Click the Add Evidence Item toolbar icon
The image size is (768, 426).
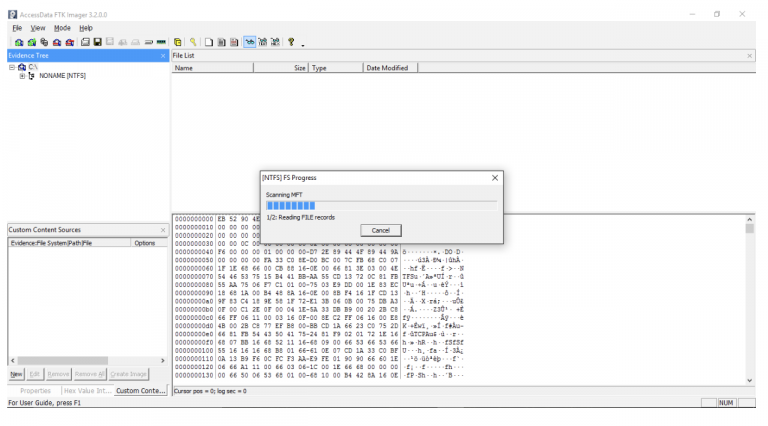[x=19, y=42]
